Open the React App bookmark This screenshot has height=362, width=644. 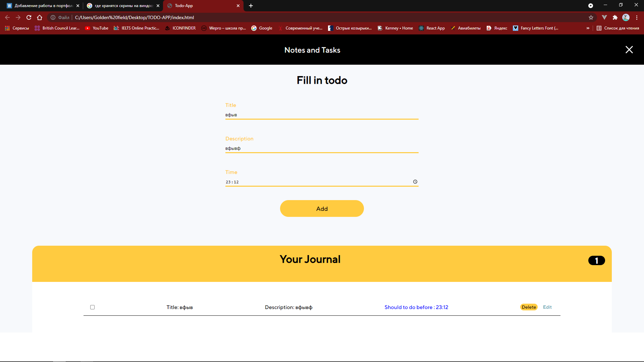(432, 28)
